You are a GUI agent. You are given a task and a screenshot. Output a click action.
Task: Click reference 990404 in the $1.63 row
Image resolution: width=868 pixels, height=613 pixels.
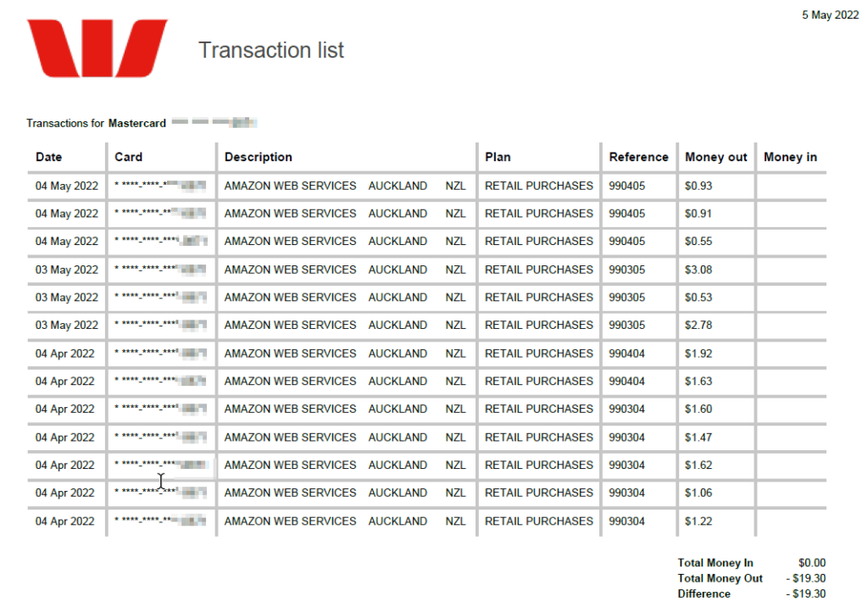626,381
